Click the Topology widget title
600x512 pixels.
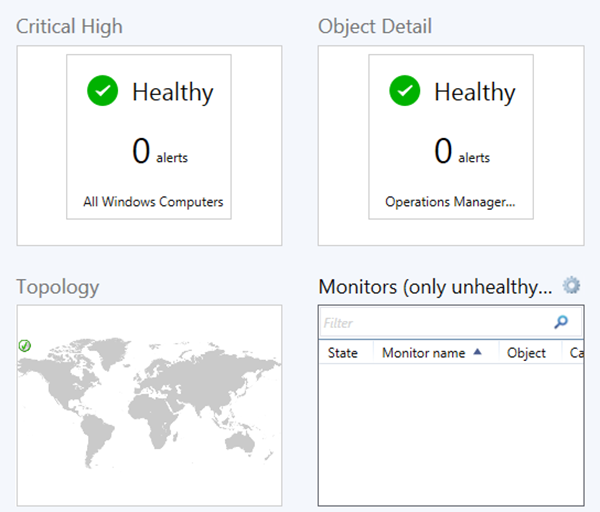coord(58,287)
